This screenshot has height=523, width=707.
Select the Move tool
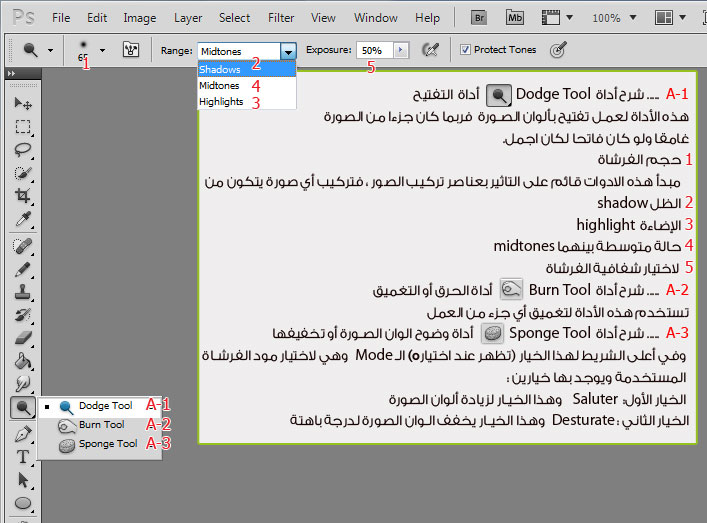[x=22, y=104]
